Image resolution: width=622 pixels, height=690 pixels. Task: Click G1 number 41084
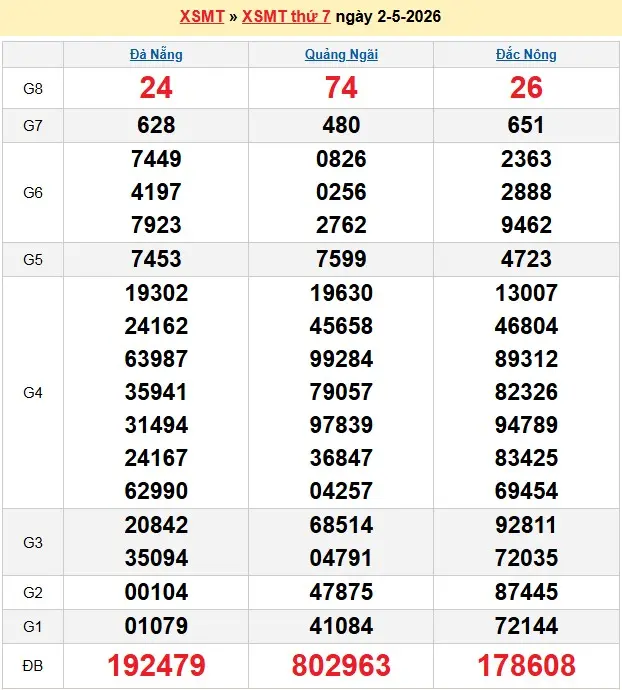point(341,626)
